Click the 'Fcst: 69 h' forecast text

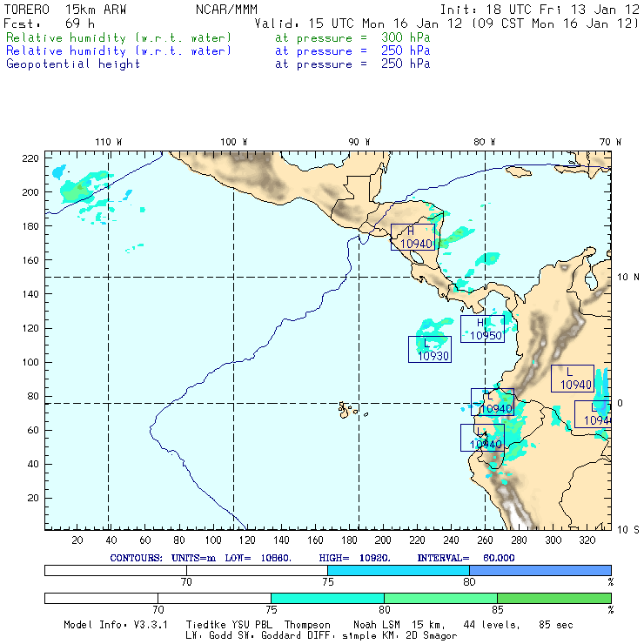49,23
